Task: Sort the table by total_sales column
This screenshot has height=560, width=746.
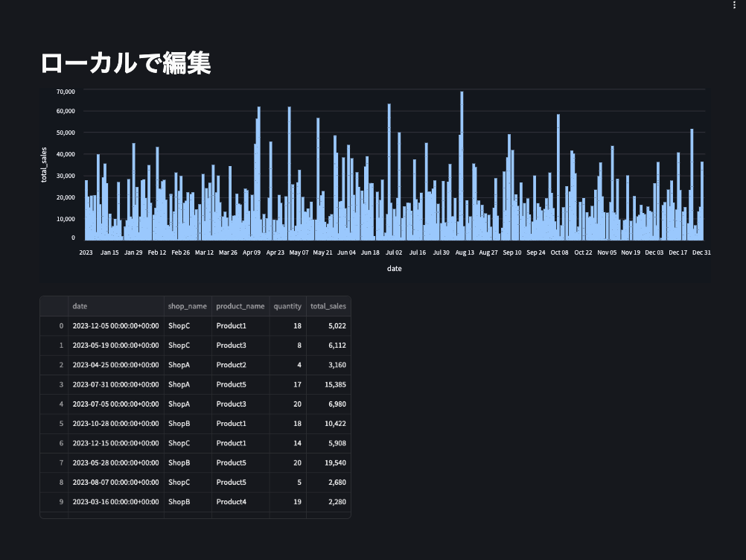Action: pos(328,306)
